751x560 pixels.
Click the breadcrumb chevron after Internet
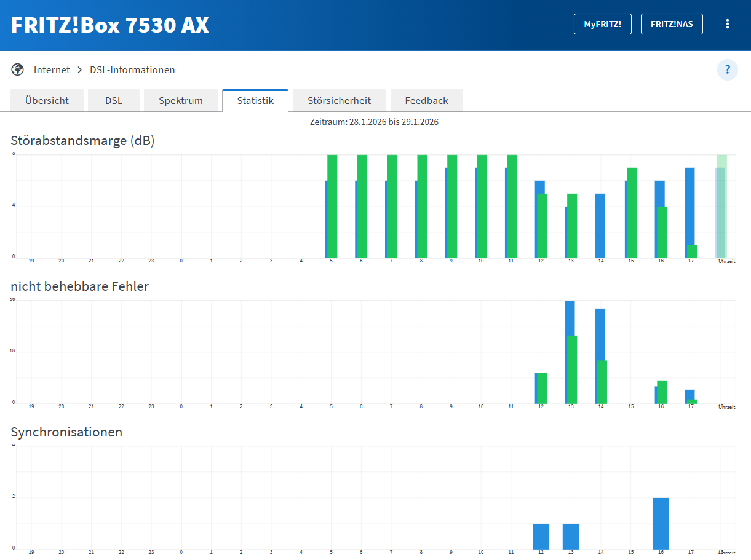(80, 70)
